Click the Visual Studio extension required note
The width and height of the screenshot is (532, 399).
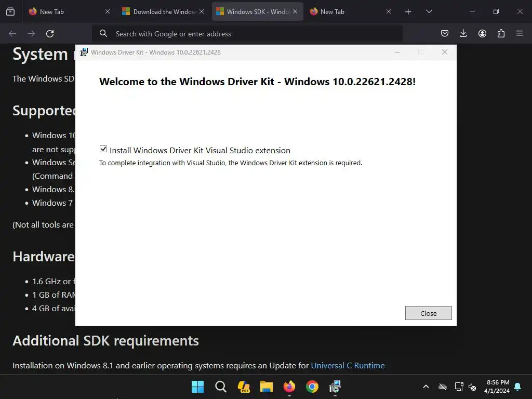pyautogui.click(x=230, y=163)
